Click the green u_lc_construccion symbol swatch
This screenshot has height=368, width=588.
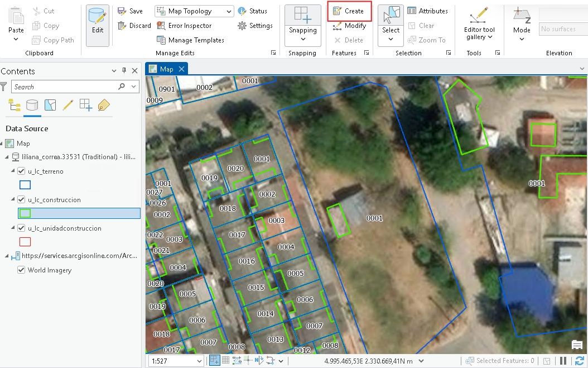coord(25,213)
